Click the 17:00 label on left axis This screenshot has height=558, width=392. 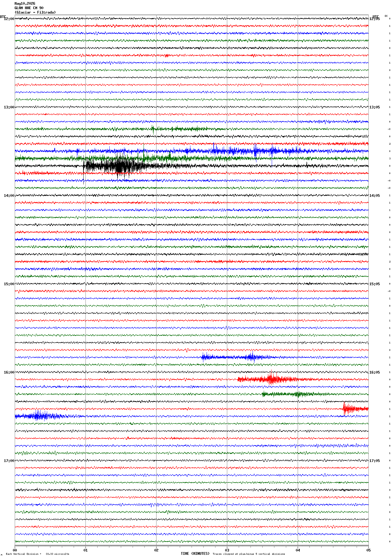tap(9, 461)
